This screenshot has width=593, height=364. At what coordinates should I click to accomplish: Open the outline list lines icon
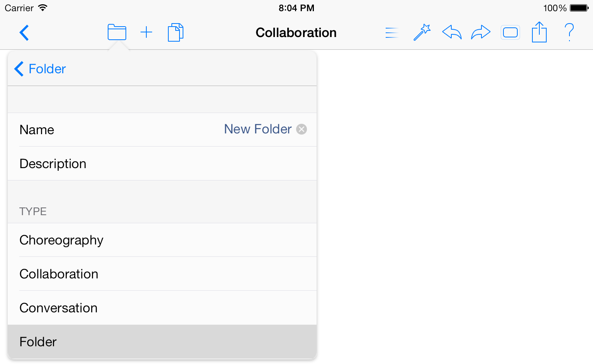tap(391, 33)
